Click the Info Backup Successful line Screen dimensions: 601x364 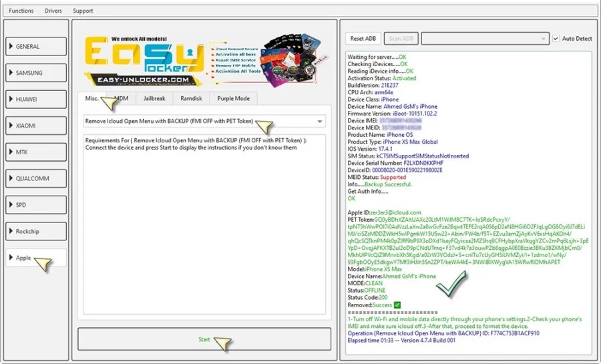point(380,184)
